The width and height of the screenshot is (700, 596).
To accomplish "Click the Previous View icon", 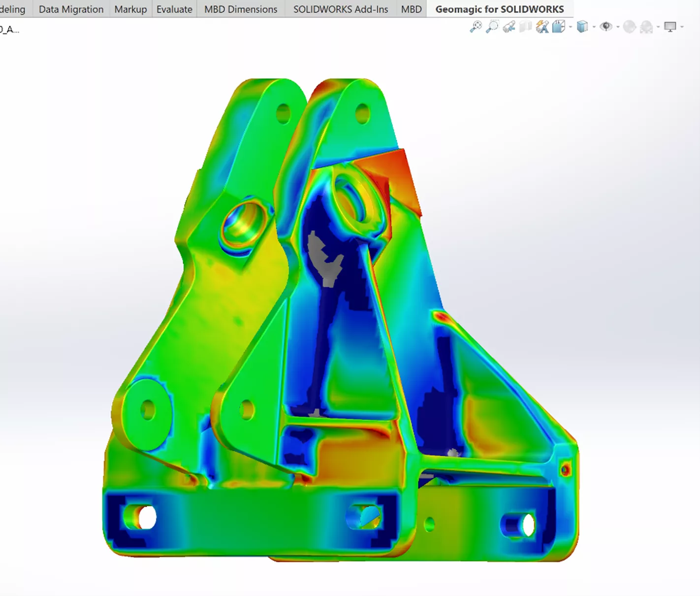I will (509, 27).
